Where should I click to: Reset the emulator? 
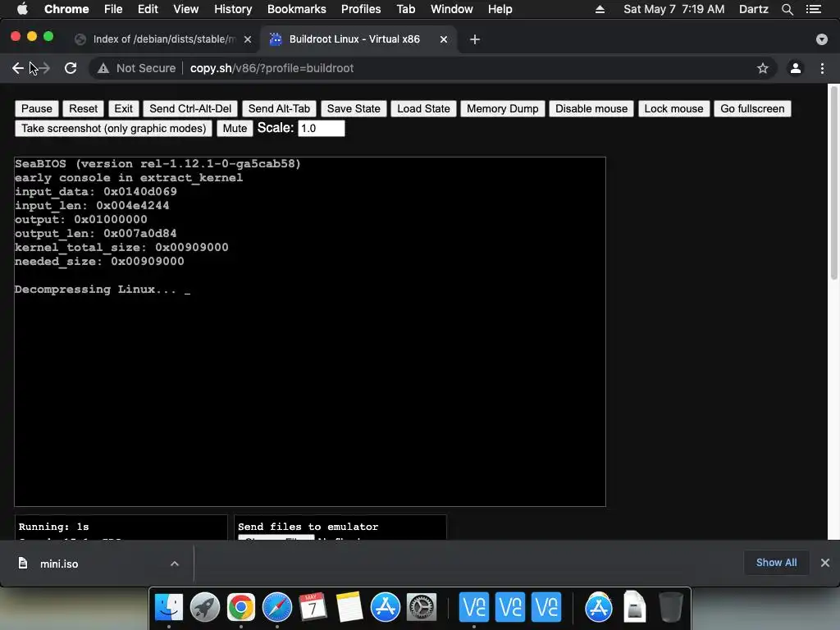click(x=83, y=109)
